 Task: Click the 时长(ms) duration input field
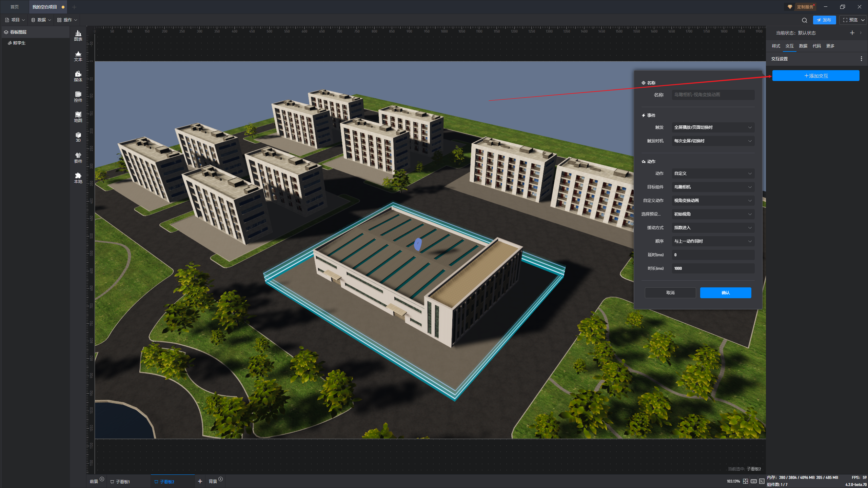(713, 268)
